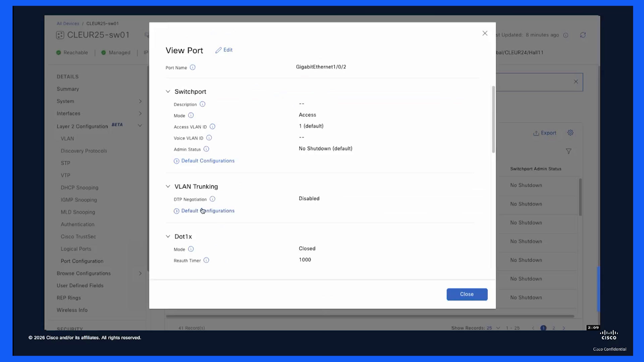Image resolution: width=644 pixels, height=362 pixels.
Task: Click Export in the background table
Action: pyautogui.click(x=545, y=133)
